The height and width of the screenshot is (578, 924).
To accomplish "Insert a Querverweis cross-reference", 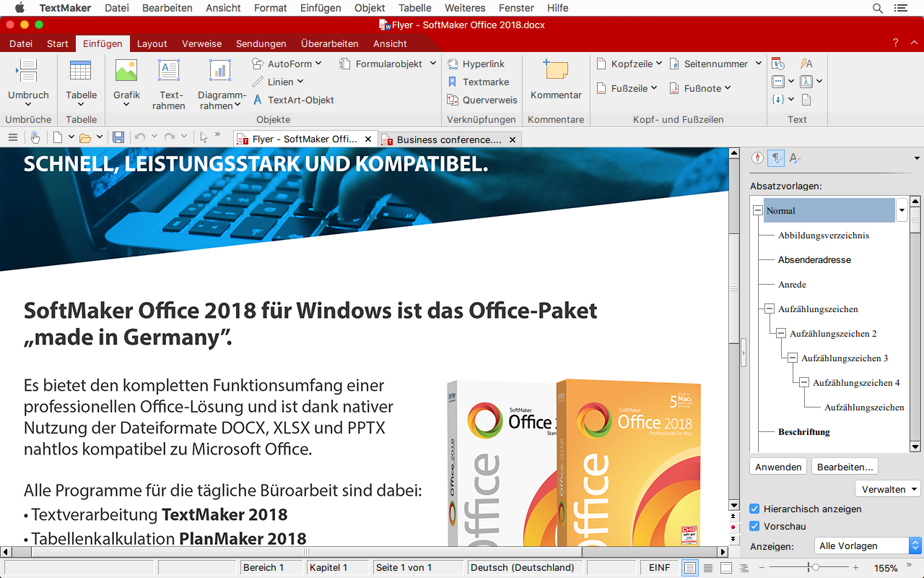I will tap(482, 100).
